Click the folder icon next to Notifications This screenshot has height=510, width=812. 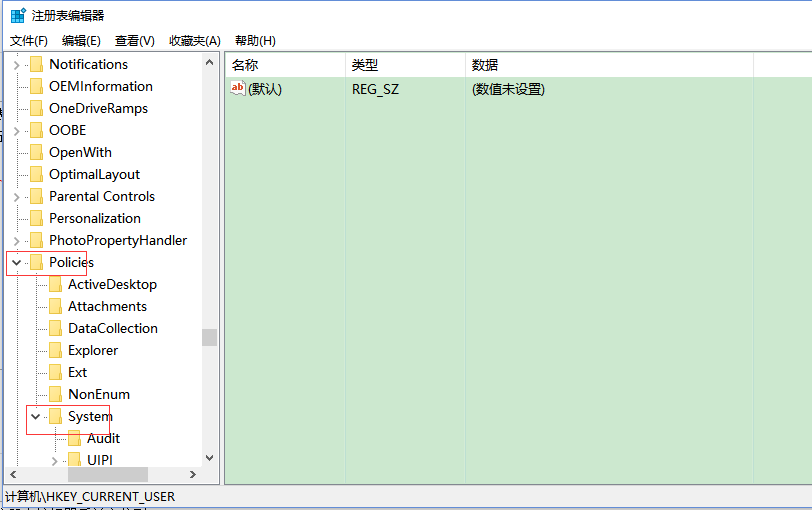36,64
